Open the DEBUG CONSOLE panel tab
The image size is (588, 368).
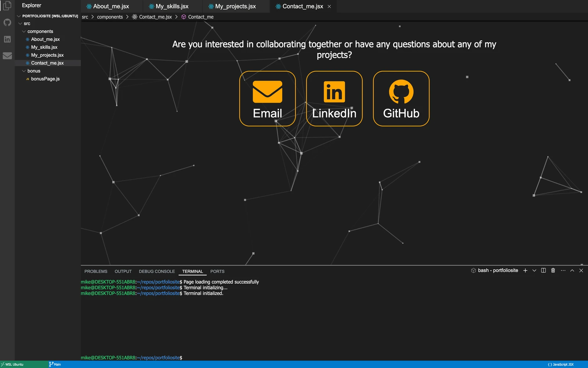[x=157, y=271]
